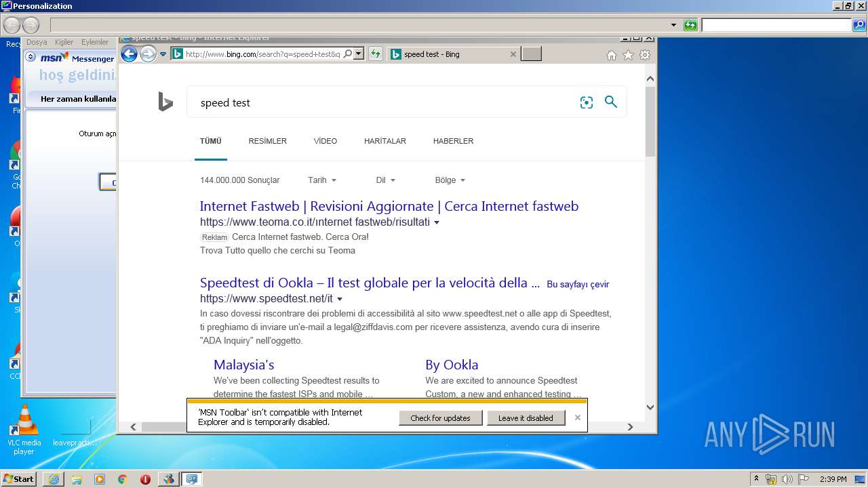Screen dimensions: 868x488
Task: Open IE Home page icon
Action: click(612, 56)
